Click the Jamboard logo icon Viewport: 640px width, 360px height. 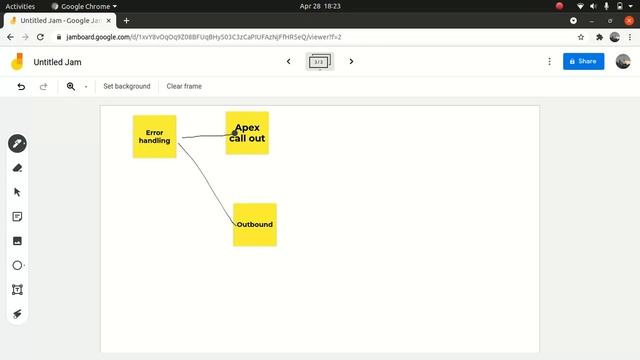click(17, 62)
